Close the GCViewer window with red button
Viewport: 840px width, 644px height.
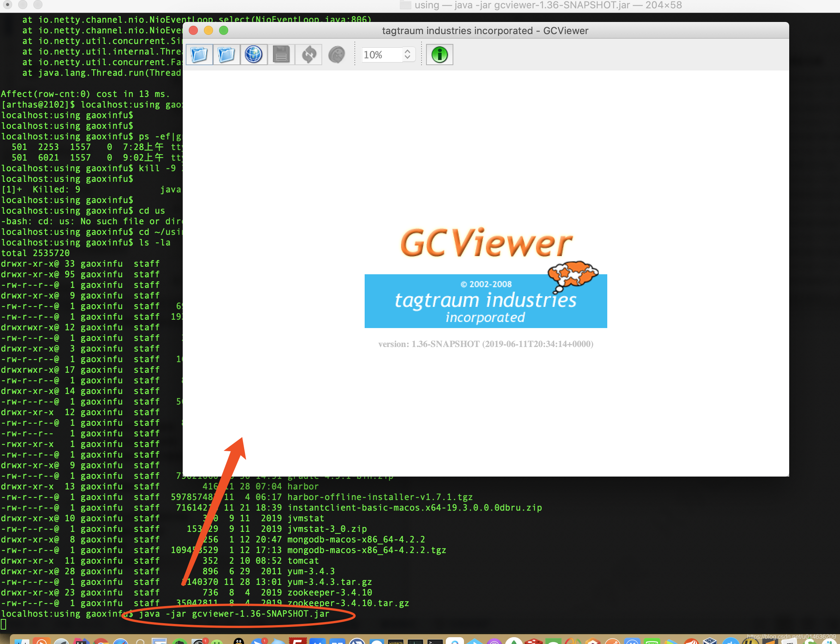pyautogui.click(x=194, y=31)
